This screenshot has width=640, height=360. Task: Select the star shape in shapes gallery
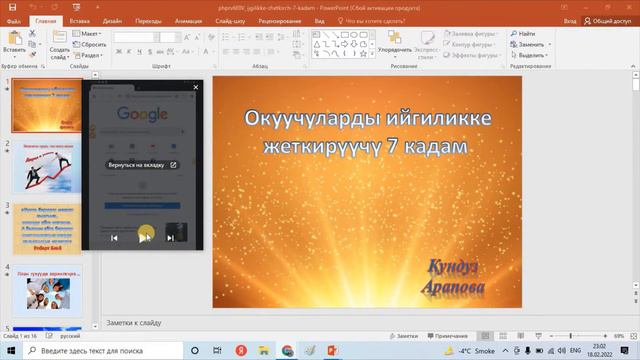363,53
